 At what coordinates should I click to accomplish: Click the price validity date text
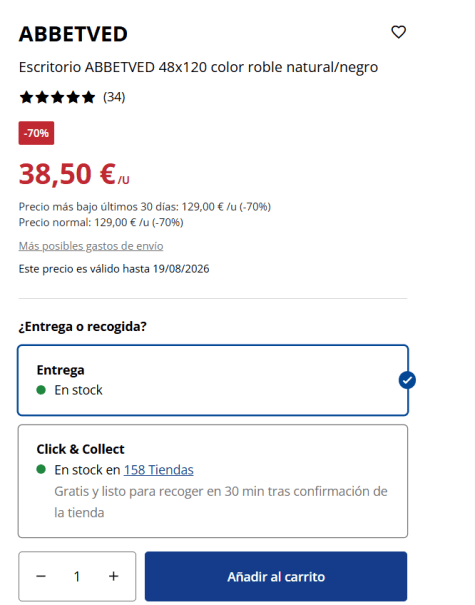[x=114, y=269]
